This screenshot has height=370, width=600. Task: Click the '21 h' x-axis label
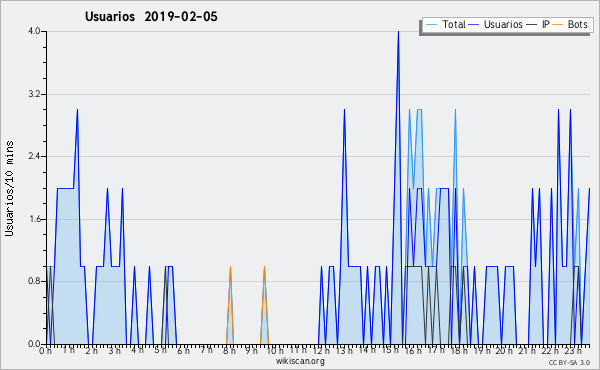pyautogui.click(x=527, y=350)
